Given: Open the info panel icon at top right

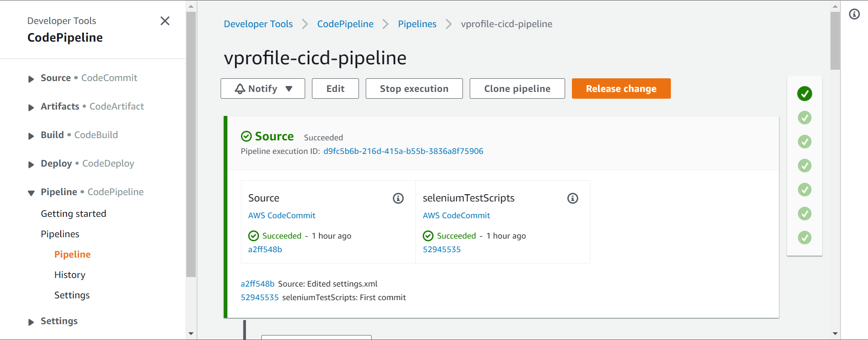Looking at the screenshot, I should click(854, 14).
